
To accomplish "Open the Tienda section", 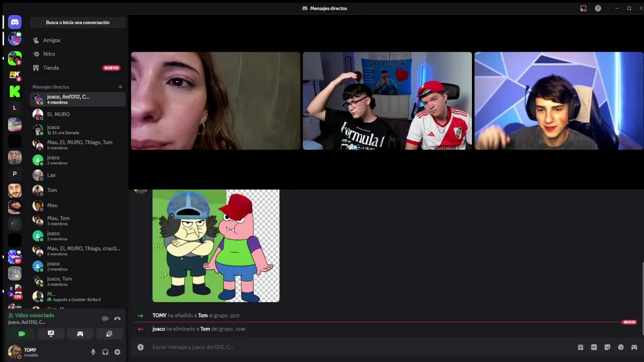I will tap(77, 68).
